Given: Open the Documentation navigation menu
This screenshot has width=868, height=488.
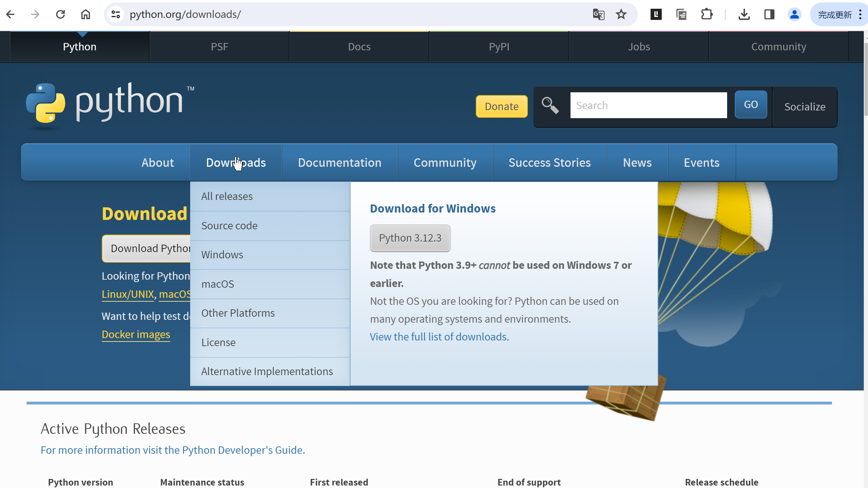Looking at the screenshot, I should tap(339, 163).
